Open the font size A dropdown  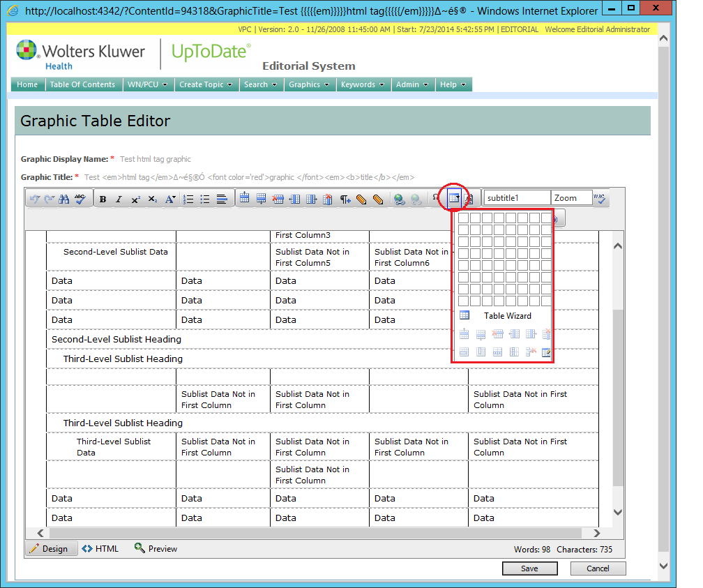(170, 199)
